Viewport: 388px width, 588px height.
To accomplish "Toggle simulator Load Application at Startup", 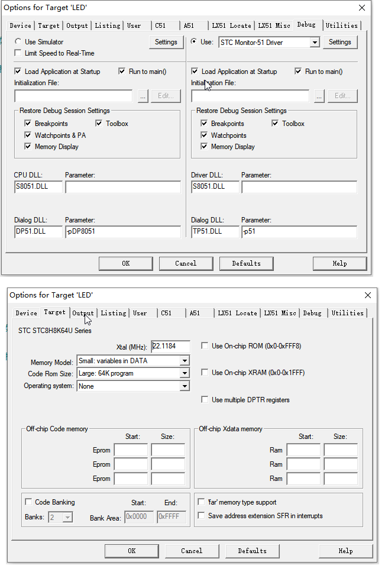I will tap(18, 71).
